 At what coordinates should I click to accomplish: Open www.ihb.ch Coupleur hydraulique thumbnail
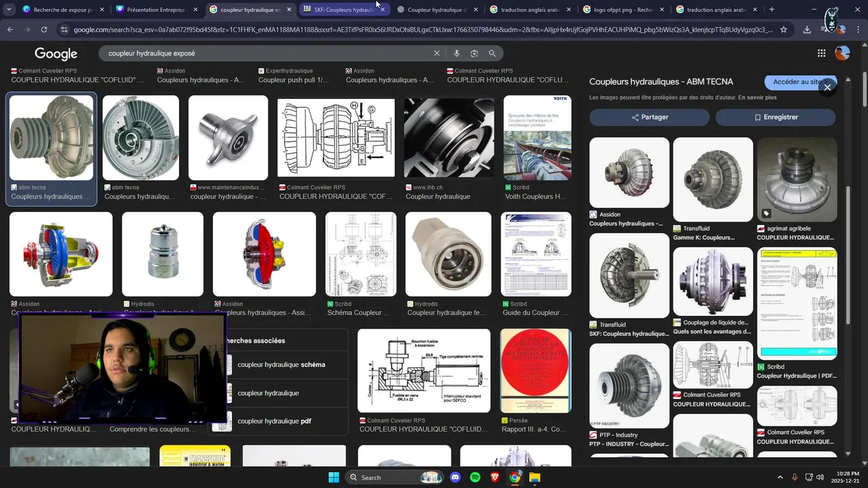tap(449, 138)
